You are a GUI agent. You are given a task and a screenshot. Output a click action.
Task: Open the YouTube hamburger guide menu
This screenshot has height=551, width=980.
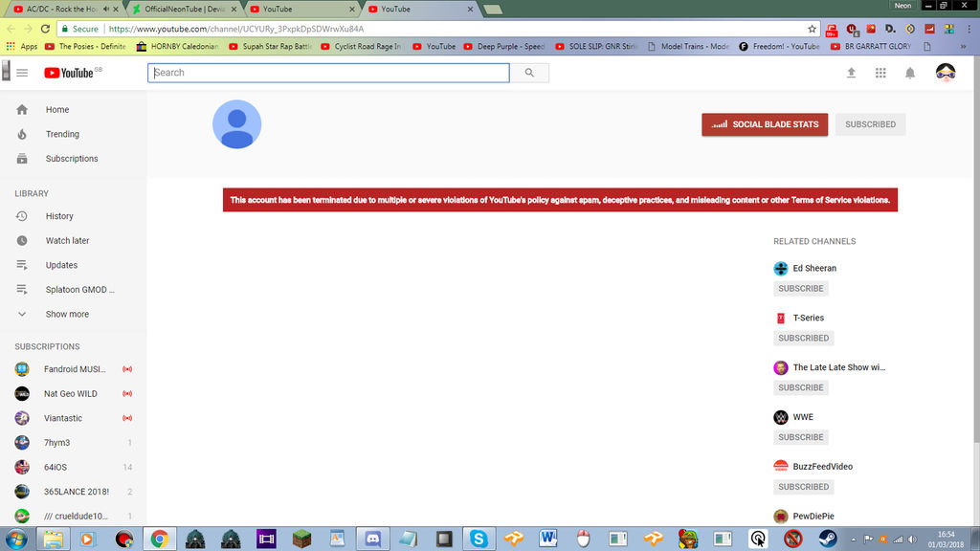(22, 73)
